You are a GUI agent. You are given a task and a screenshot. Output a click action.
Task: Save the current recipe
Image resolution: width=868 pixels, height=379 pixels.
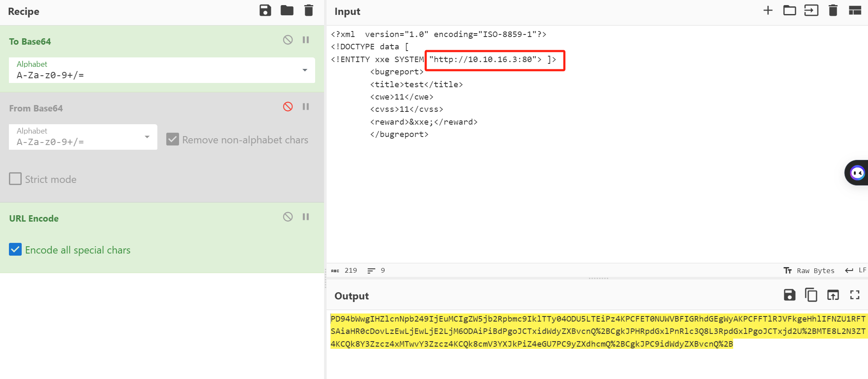pos(265,11)
